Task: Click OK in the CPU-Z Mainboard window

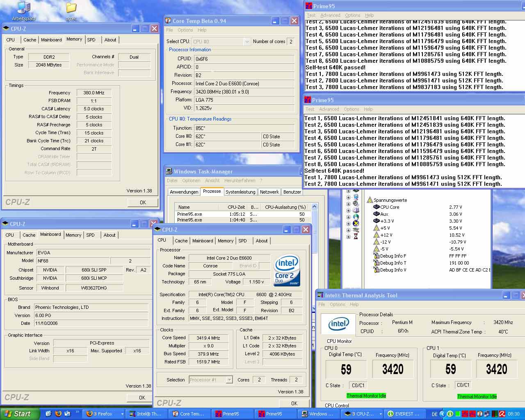Action: click(142, 397)
